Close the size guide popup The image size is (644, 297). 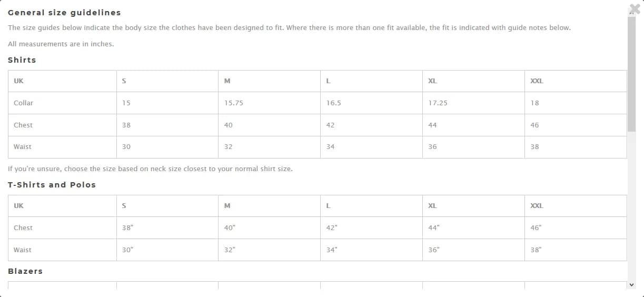coord(635,9)
